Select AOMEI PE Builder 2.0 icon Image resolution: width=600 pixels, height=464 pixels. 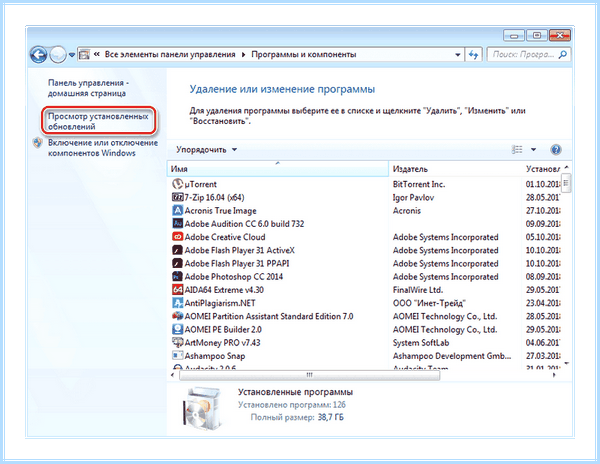click(x=177, y=329)
